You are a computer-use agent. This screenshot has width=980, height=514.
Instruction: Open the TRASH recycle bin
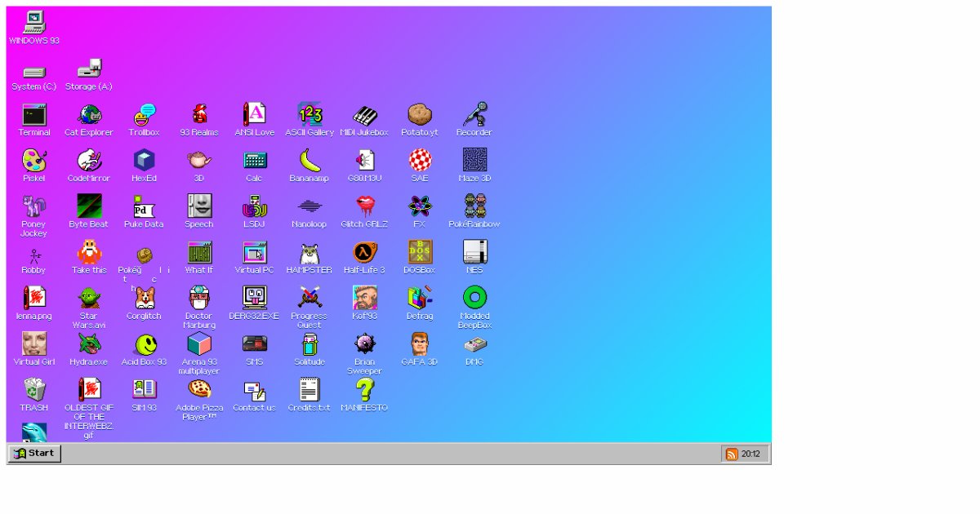34,391
